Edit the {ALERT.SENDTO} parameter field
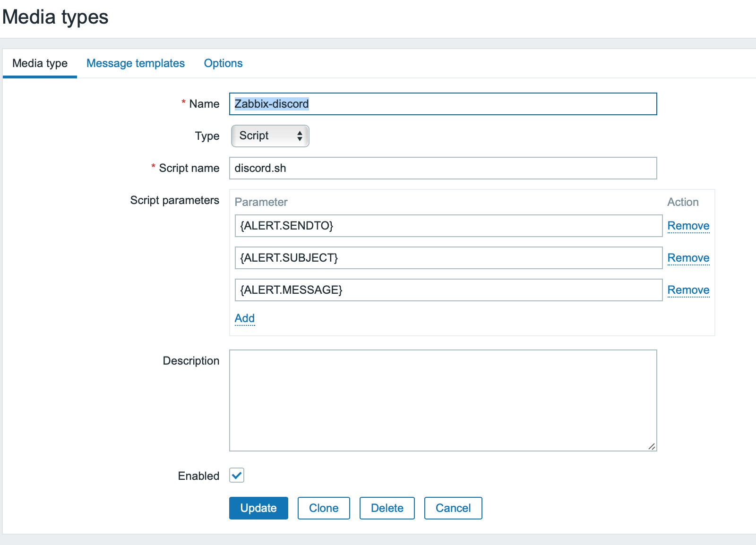 pyautogui.click(x=448, y=226)
